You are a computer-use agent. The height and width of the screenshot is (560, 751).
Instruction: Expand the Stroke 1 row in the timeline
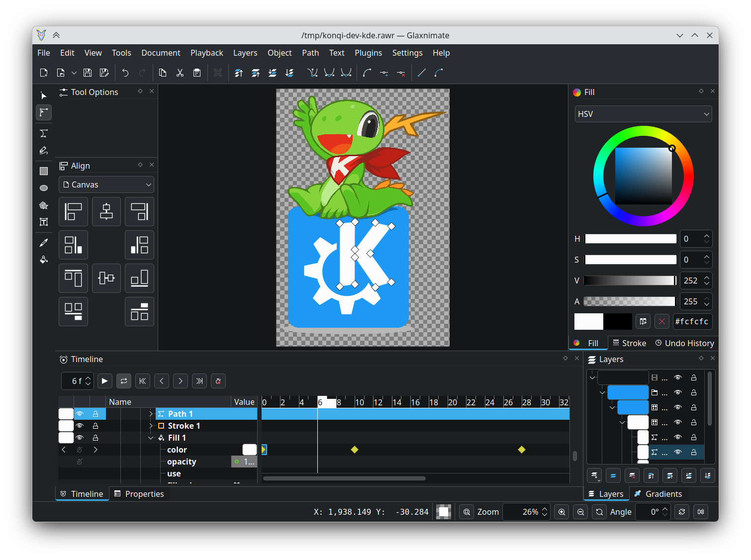click(151, 426)
